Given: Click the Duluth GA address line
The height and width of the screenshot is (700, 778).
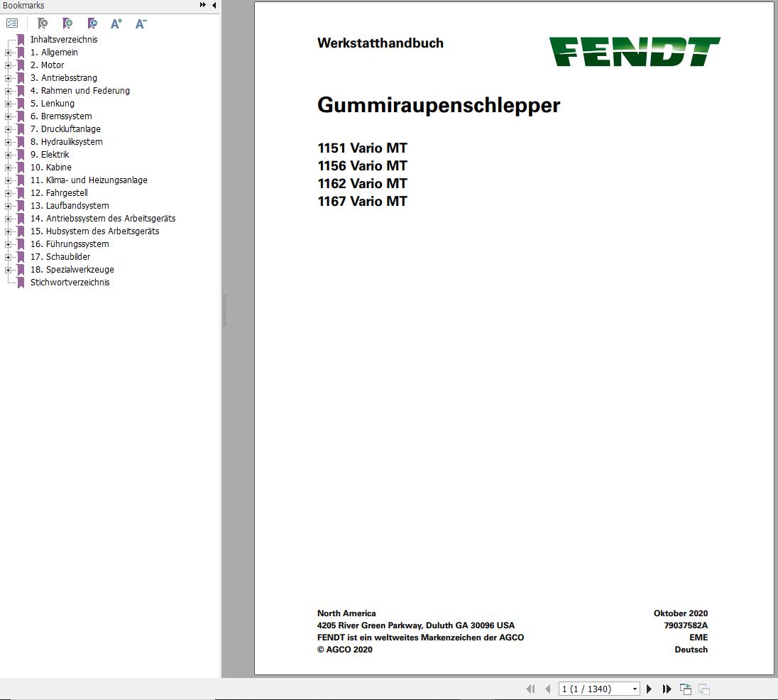Looking at the screenshot, I should coord(416,625).
